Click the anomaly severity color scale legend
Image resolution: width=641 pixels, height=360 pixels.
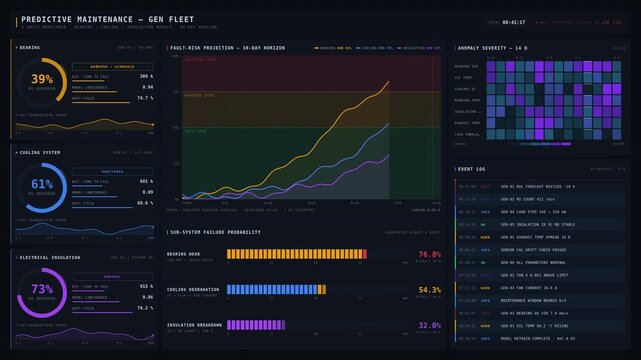point(539,144)
